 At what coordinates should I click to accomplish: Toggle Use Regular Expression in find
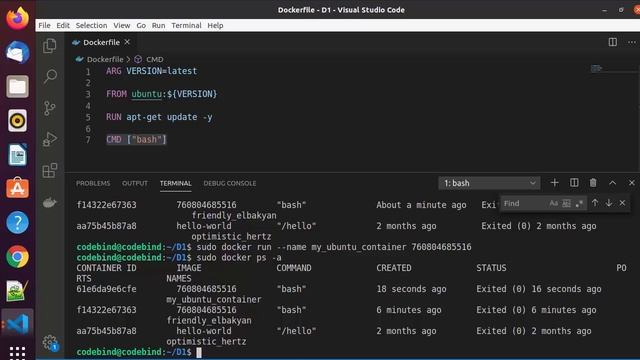click(579, 203)
